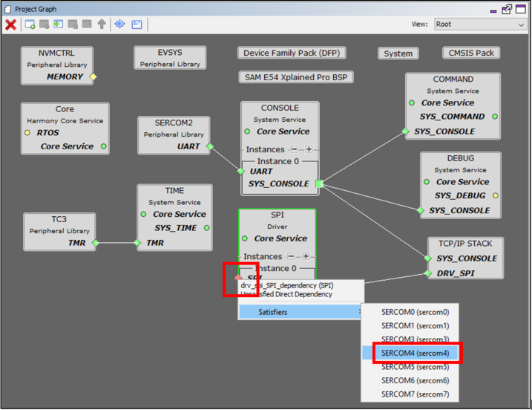The height and width of the screenshot is (410, 532).
Task: Click the grayed group icon left of up arrow
Action: 87,25
